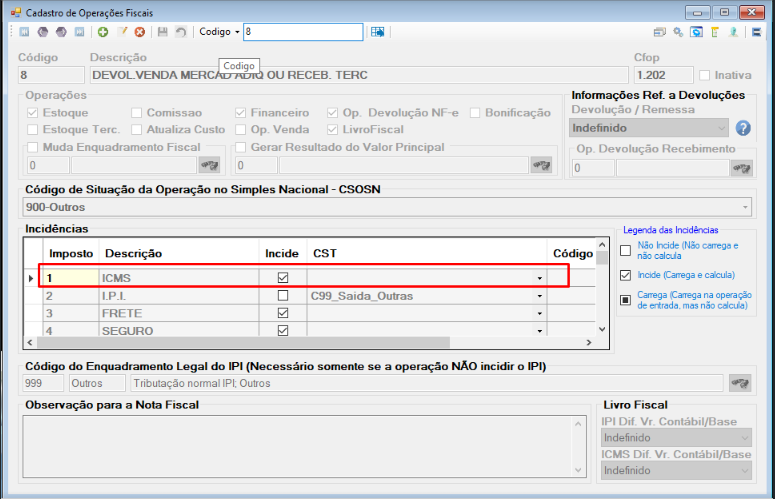Click Incidências grid scroll right arrow
The height and width of the screenshot is (499, 775).
click(589, 342)
